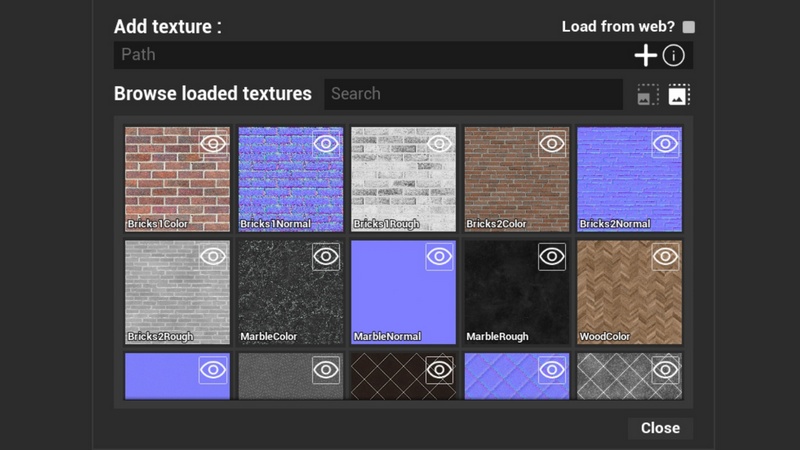This screenshot has width=800, height=450.
Task: Preview WoodColor with its eye icon
Action: 665,257
